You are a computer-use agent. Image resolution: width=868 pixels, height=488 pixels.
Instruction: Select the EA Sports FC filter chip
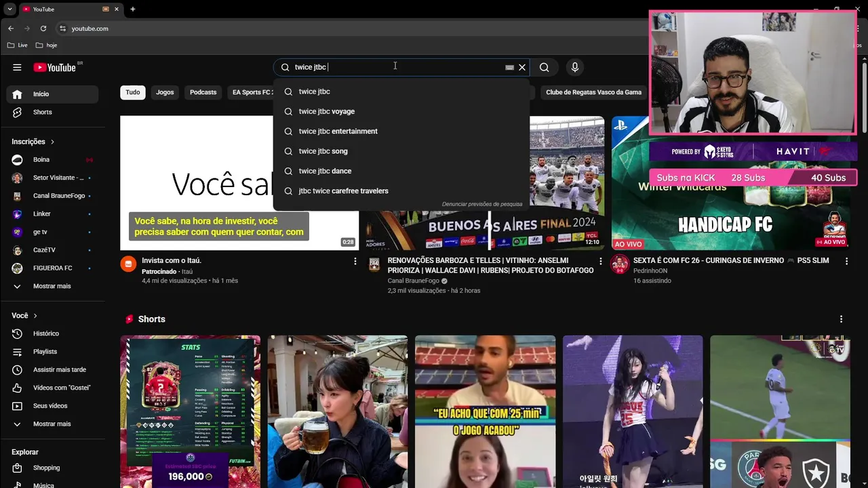pyautogui.click(x=250, y=92)
